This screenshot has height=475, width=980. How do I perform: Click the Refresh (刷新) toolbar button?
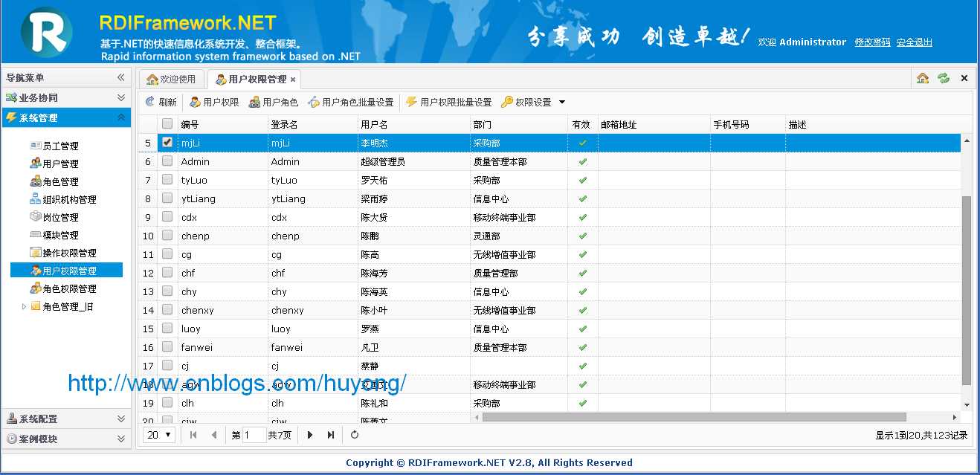pyautogui.click(x=161, y=102)
